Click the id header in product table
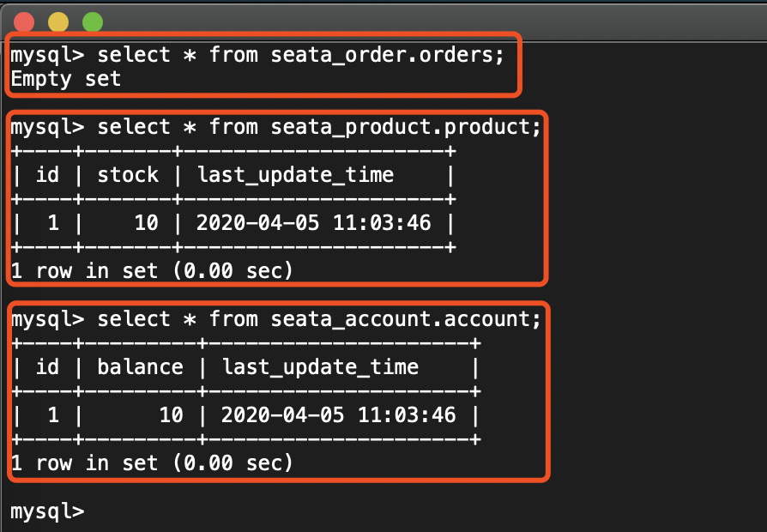 point(47,175)
